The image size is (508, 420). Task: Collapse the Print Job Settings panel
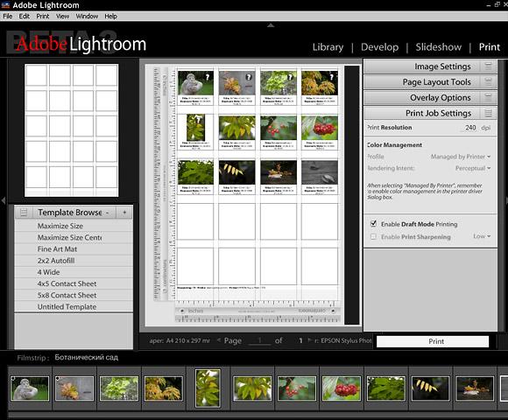click(430, 113)
